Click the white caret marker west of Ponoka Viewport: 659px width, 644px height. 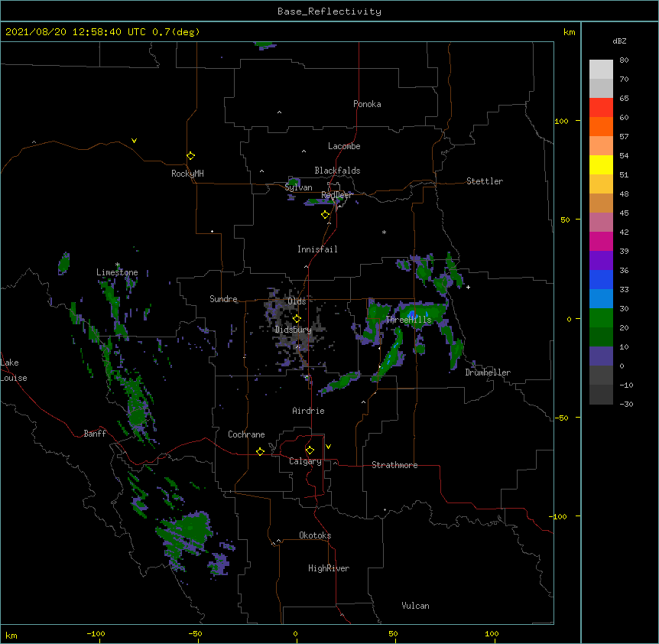coord(280,112)
